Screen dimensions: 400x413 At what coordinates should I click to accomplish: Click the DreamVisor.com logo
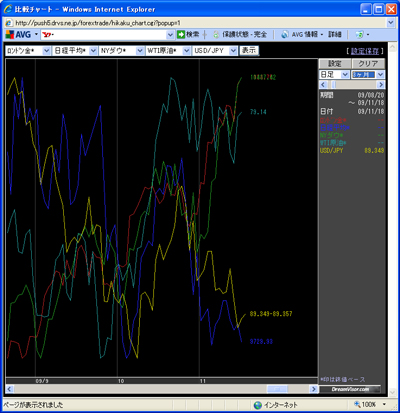350,389
